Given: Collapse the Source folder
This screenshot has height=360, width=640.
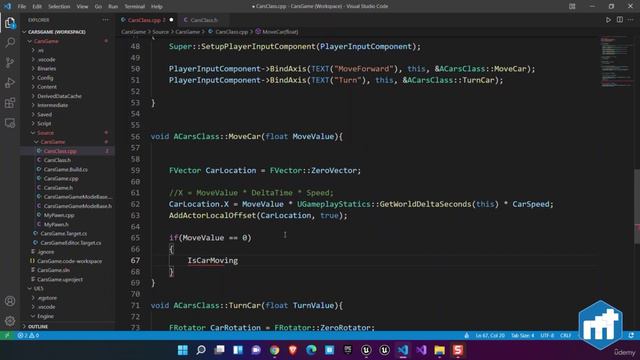Looking at the screenshot, I should [45, 133].
